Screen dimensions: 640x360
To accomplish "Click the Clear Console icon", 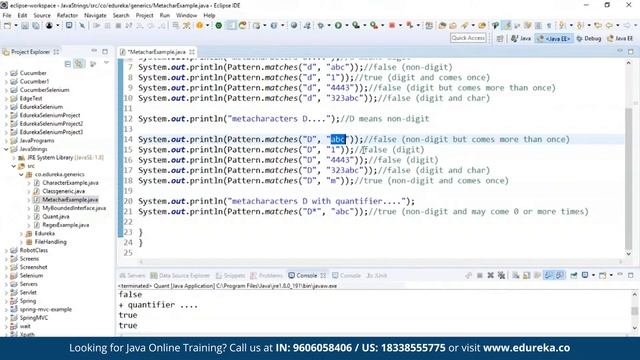I will coord(516,276).
